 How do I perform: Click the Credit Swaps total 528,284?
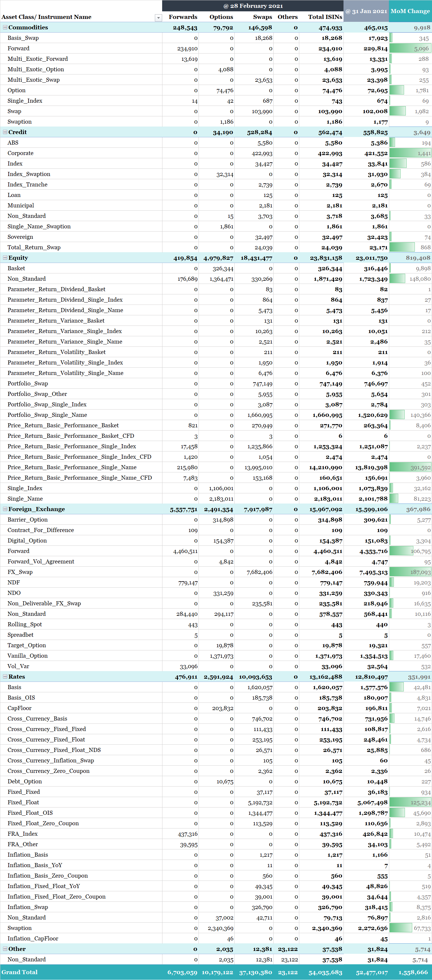click(260, 132)
